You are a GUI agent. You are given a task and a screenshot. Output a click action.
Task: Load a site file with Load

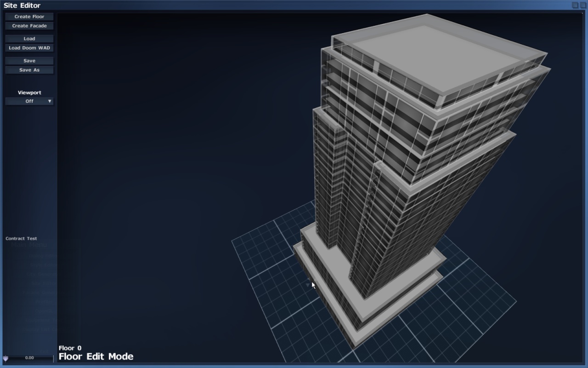pos(29,39)
